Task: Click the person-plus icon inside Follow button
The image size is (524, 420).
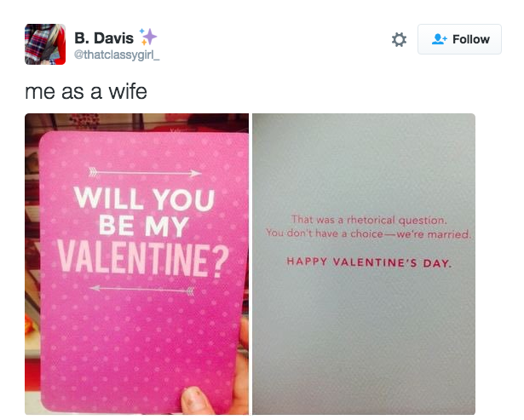Action: point(439,39)
